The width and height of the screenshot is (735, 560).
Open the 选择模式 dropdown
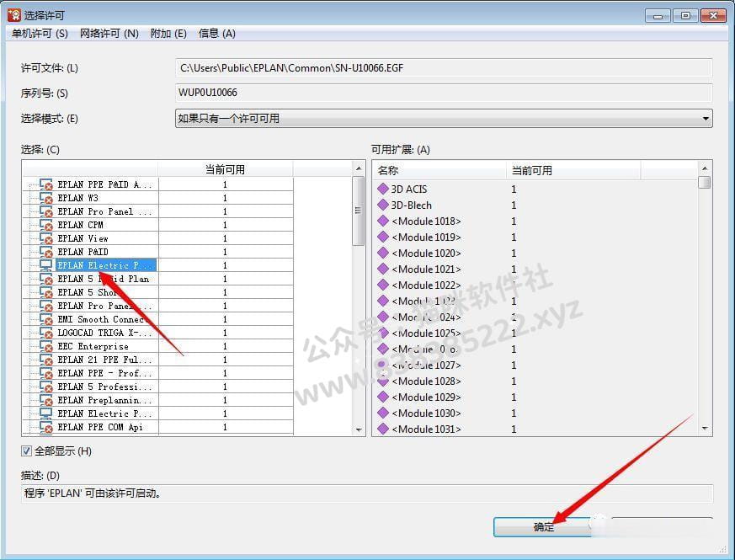(444, 118)
